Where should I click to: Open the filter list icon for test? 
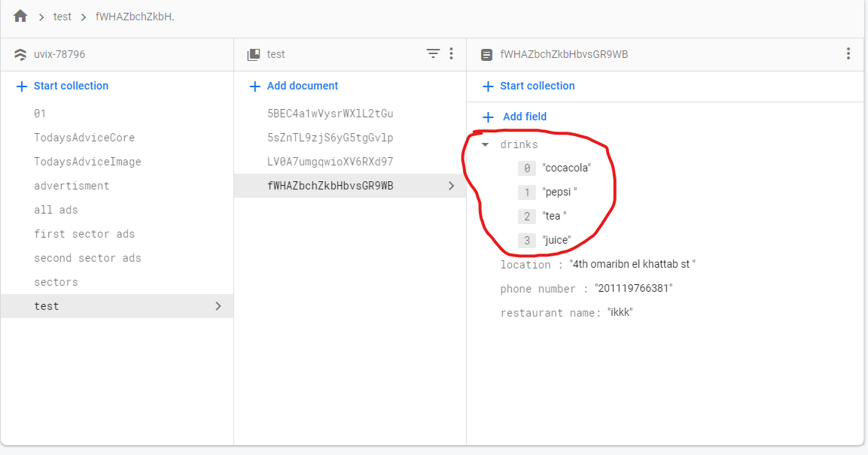point(433,53)
